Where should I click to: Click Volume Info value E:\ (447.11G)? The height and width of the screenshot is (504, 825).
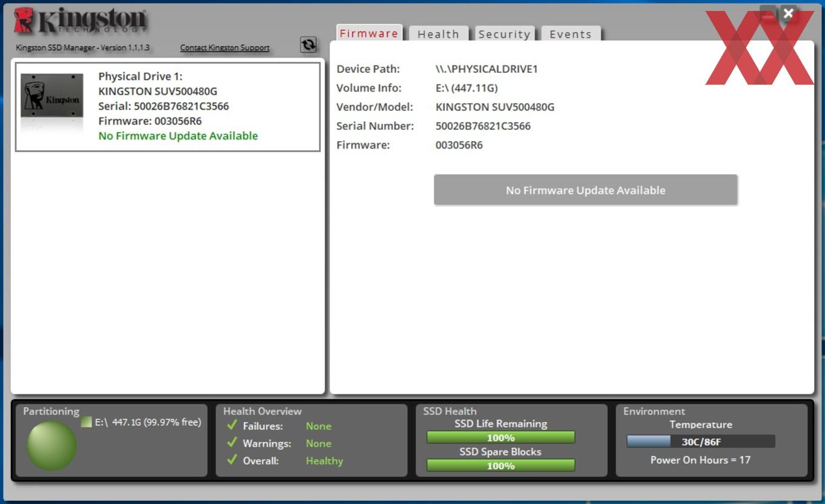(x=466, y=88)
